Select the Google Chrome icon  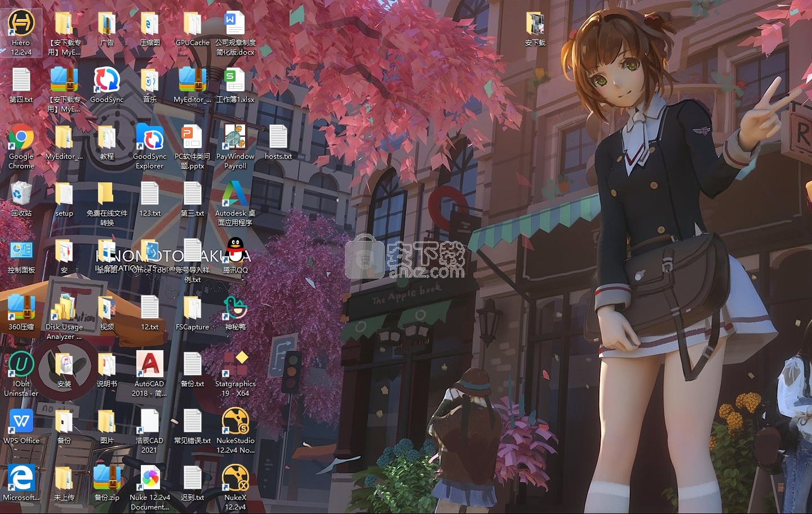pyautogui.click(x=21, y=138)
